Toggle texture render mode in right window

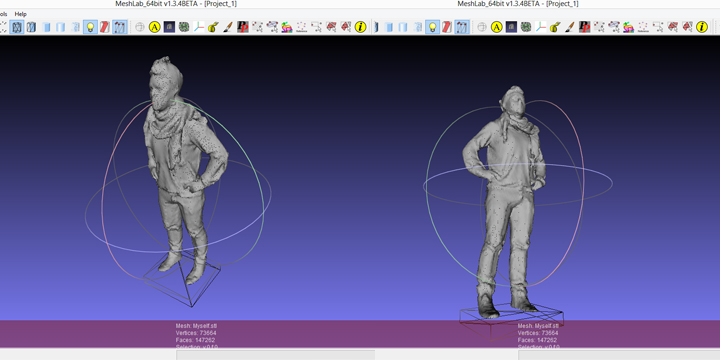coord(418,27)
